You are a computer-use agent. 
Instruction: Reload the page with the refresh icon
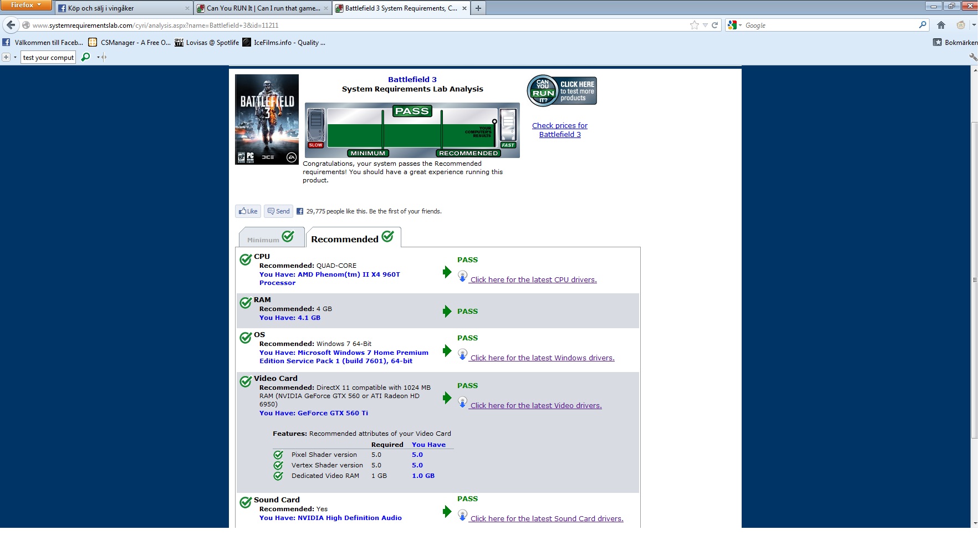coord(714,25)
